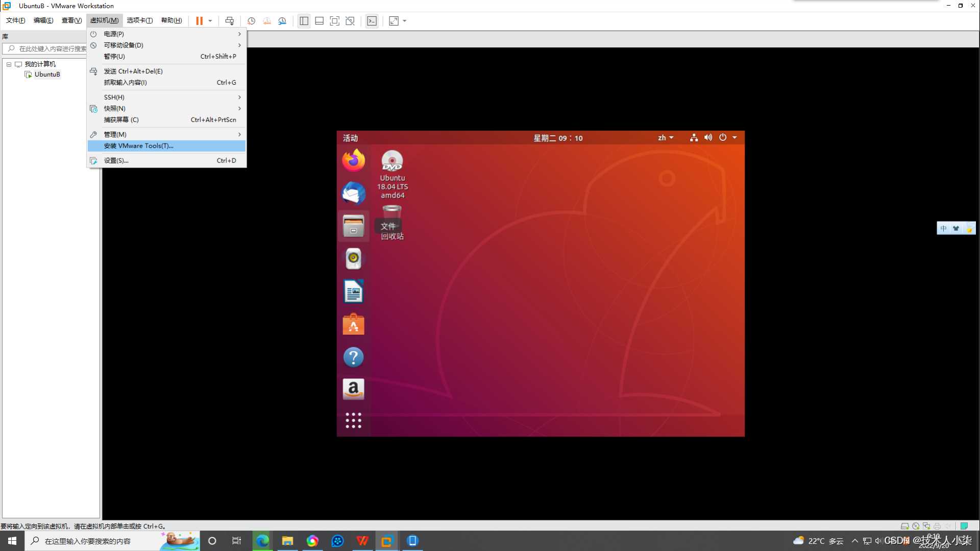Open Microsoft Edge from taskbar

pos(262,541)
